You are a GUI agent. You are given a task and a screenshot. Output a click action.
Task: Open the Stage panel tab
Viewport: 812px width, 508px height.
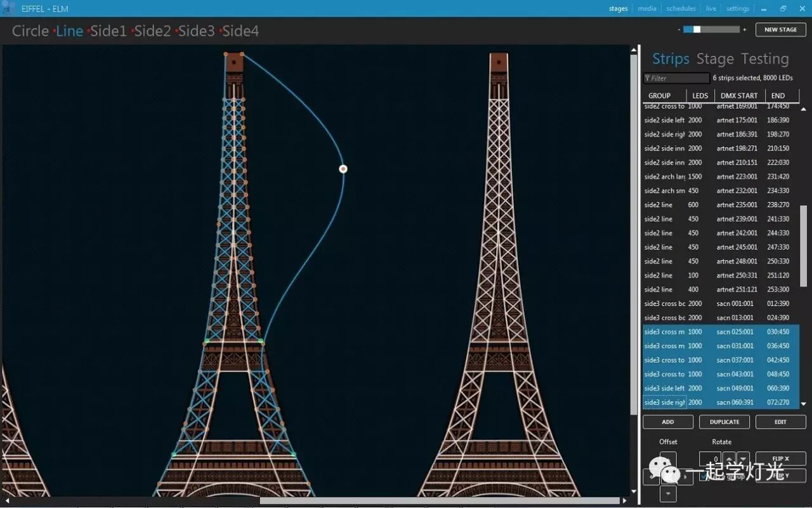pos(715,59)
